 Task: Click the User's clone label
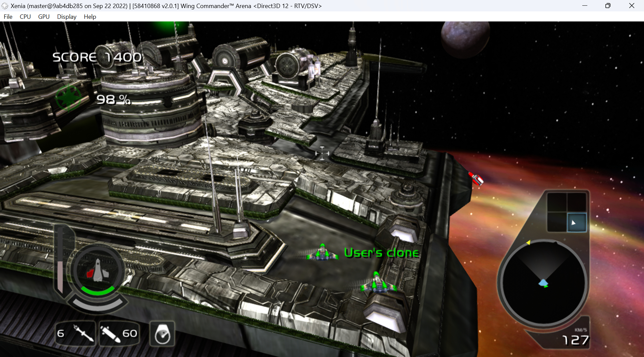click(x=381, y=253)
